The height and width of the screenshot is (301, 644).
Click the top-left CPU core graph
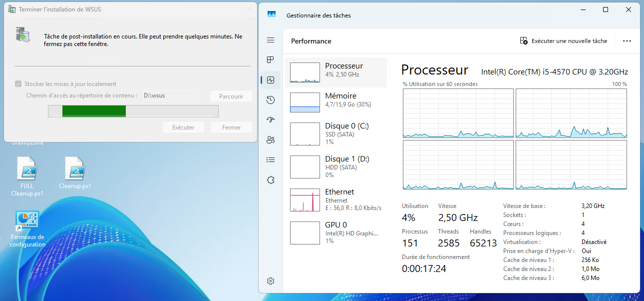click(458, 113)
